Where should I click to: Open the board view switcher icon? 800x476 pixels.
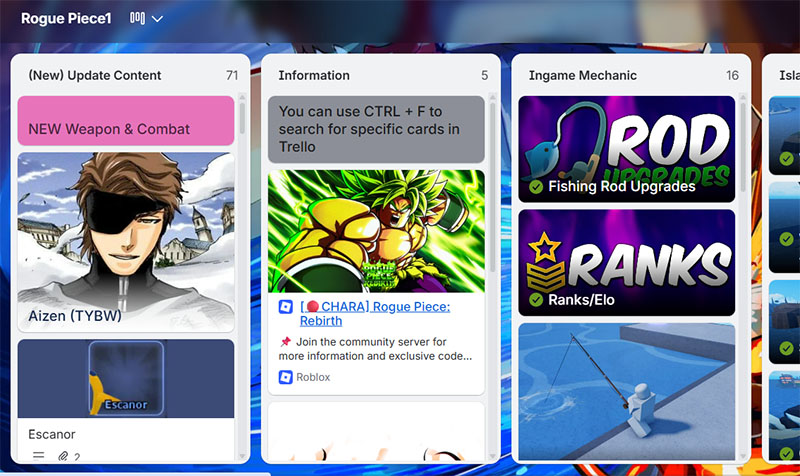pyautogui.click(x=137, y=18)
